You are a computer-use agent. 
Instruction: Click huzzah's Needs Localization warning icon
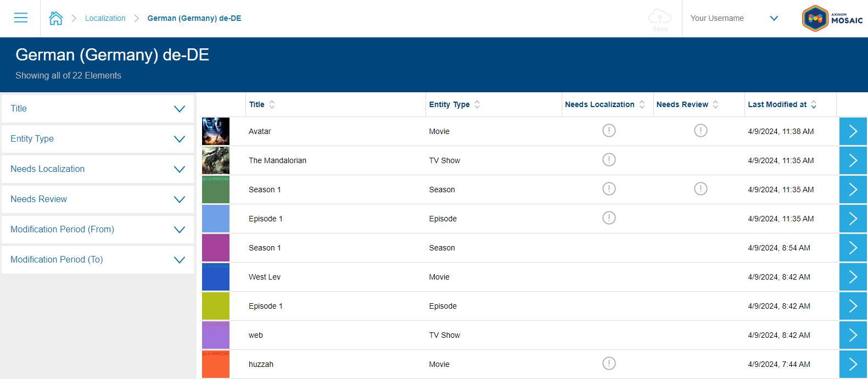[609, 364]
